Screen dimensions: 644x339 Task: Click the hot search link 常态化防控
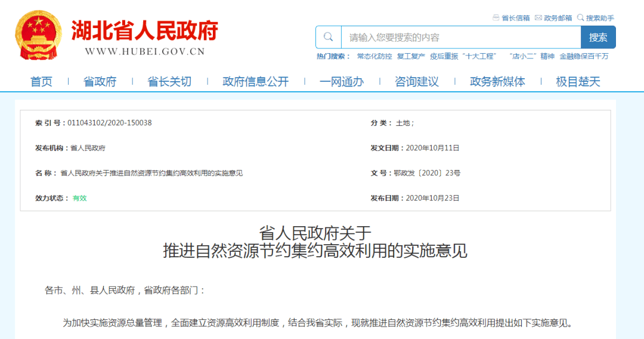coord(374,56)
